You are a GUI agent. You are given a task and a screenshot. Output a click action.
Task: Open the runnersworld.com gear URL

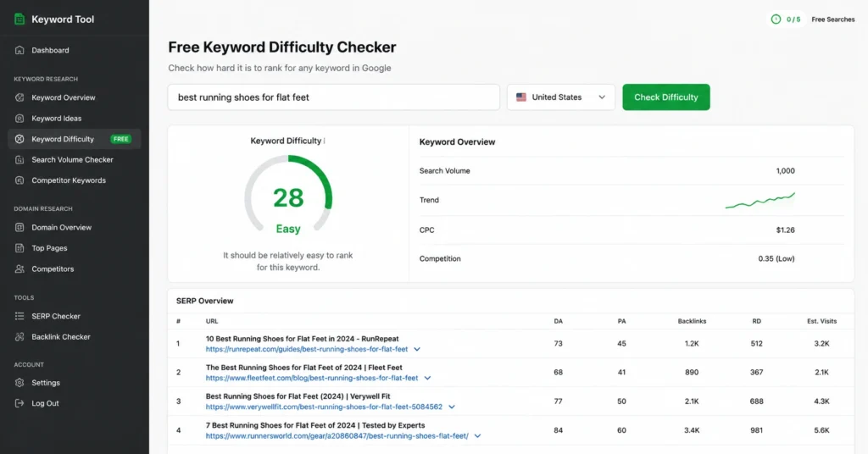click(x=337, y=436)
